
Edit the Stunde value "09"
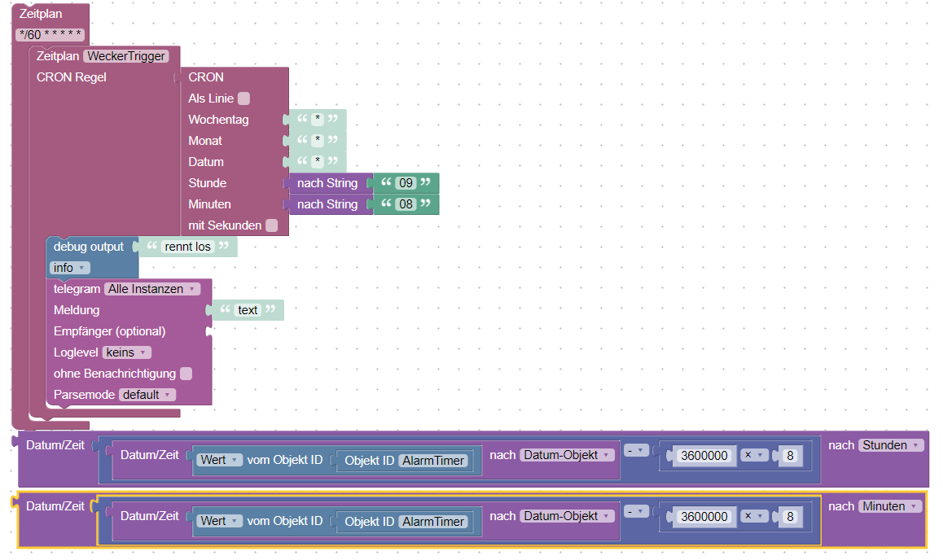(406, 182)
